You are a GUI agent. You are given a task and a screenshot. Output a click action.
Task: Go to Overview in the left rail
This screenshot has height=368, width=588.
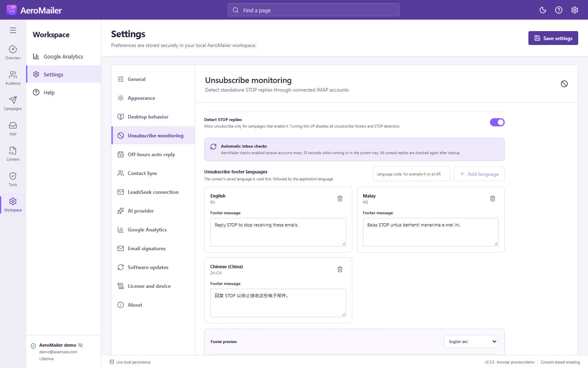(x=13, y=53)
